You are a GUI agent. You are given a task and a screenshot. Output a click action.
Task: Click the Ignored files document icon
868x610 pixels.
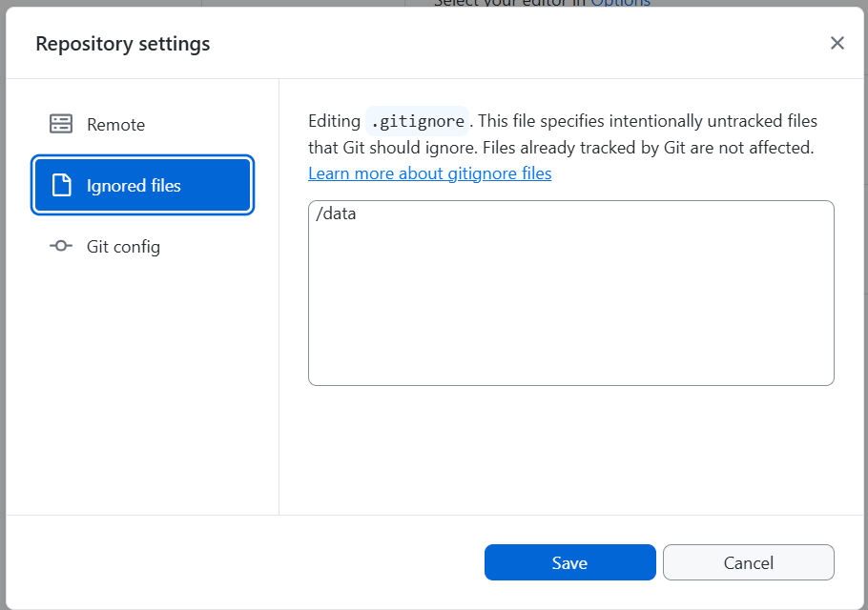point(61,185)
